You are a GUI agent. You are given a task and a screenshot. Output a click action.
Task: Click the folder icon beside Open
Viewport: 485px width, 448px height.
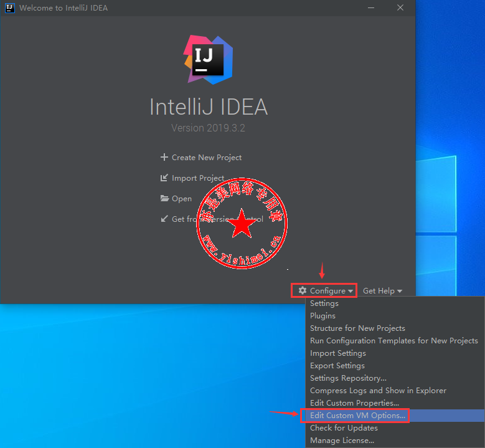tap(164, 198)
